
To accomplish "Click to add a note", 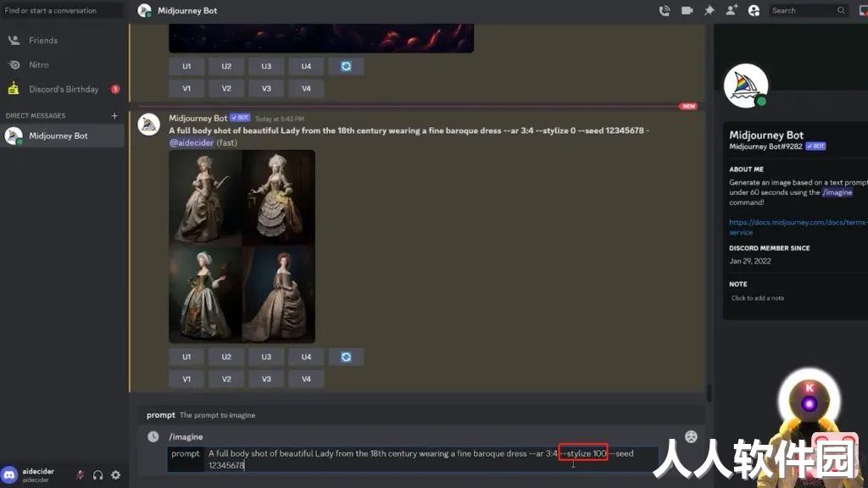I will (757, 298).
